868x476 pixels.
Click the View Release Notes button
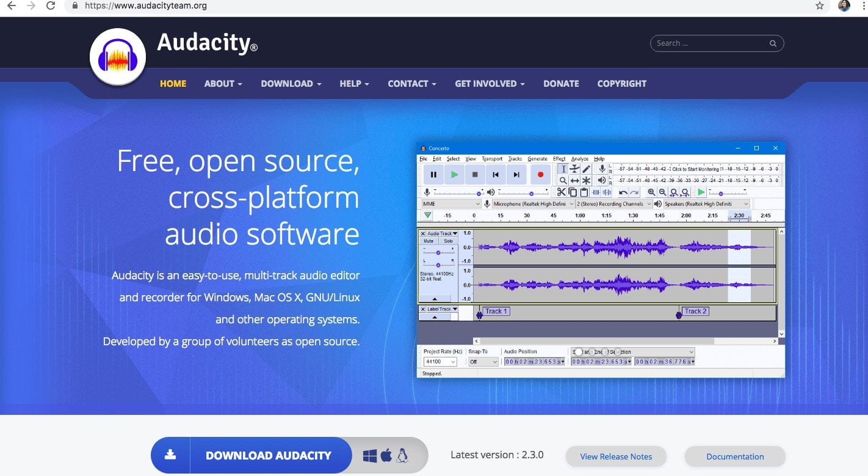point(616,456)
